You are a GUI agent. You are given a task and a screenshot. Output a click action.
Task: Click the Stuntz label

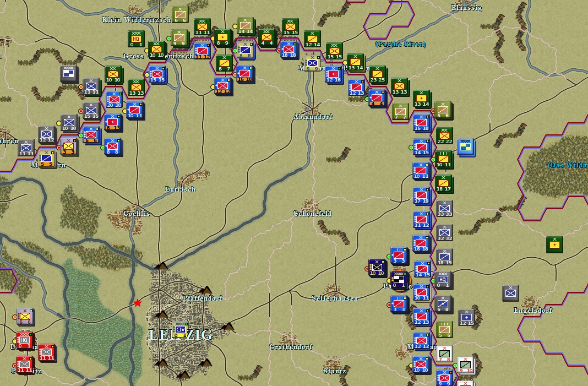tap(335, 371)
